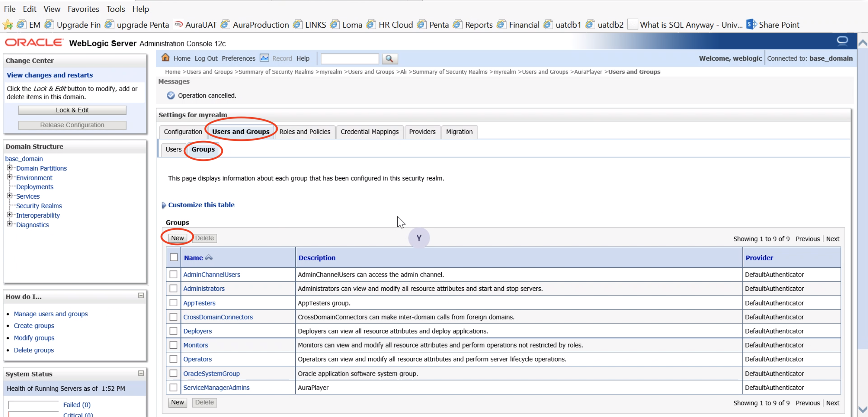Image resolution: width=868 pixels, height=417 pixels.
Task: Expand the Domain Partitions tree node
Action: pyautogui.click(x=10, y=168)
